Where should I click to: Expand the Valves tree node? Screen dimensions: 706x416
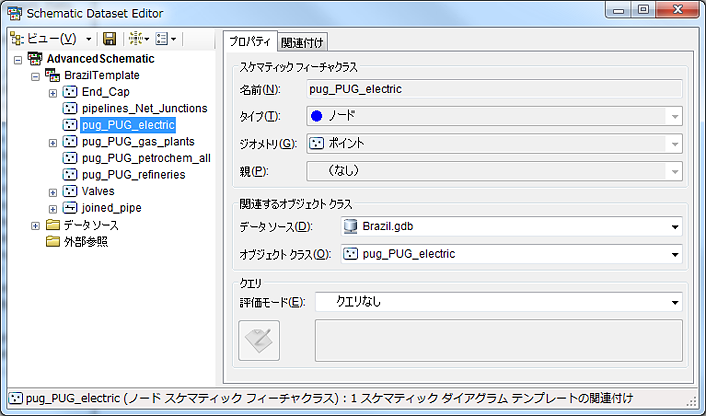pyautogui.click(x=53, y=192)
